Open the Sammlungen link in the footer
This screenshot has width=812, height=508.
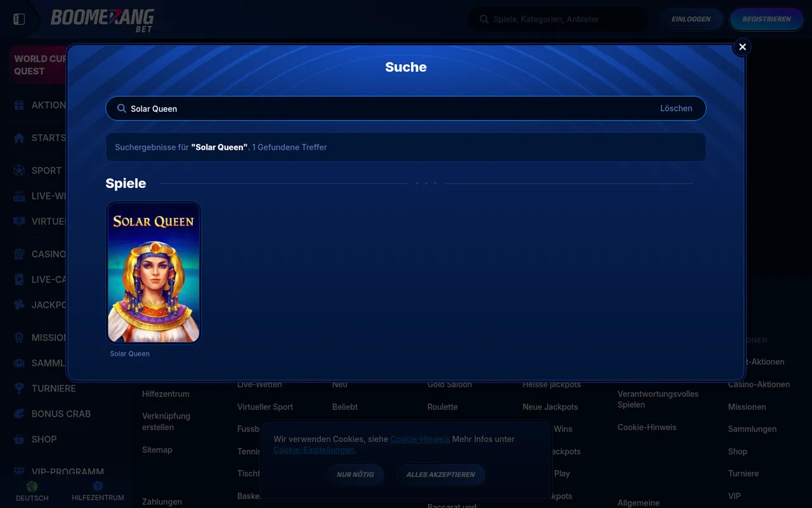click(x=752, y=429)
